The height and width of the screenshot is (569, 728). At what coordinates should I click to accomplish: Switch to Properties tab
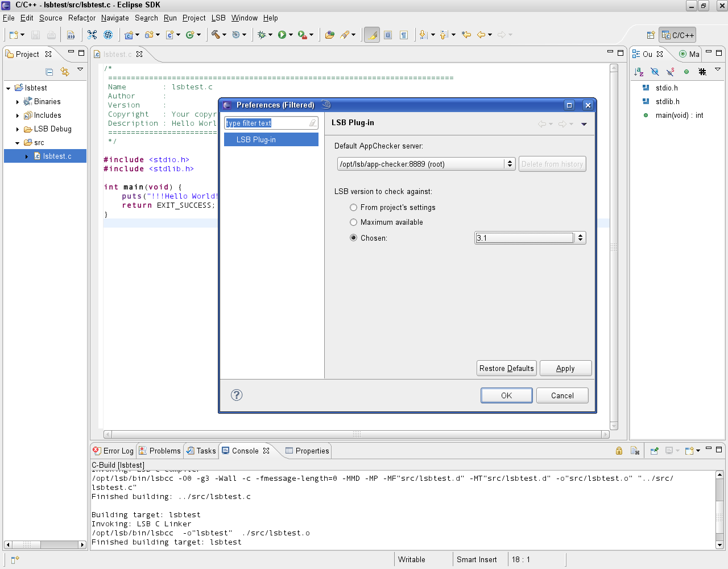(307, 451)
